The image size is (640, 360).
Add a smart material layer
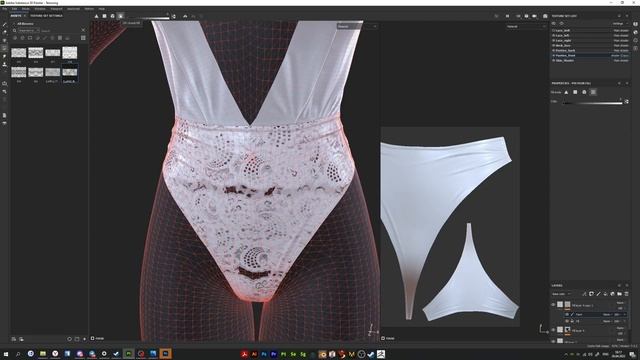pyautogui.click(x=612, y=294)
